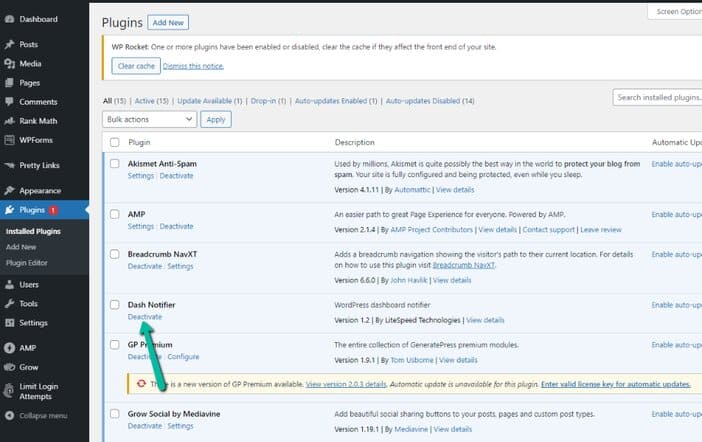Check the GP Premium checkbox
This screenshot has height=442, width=702.
click(115, 344)
